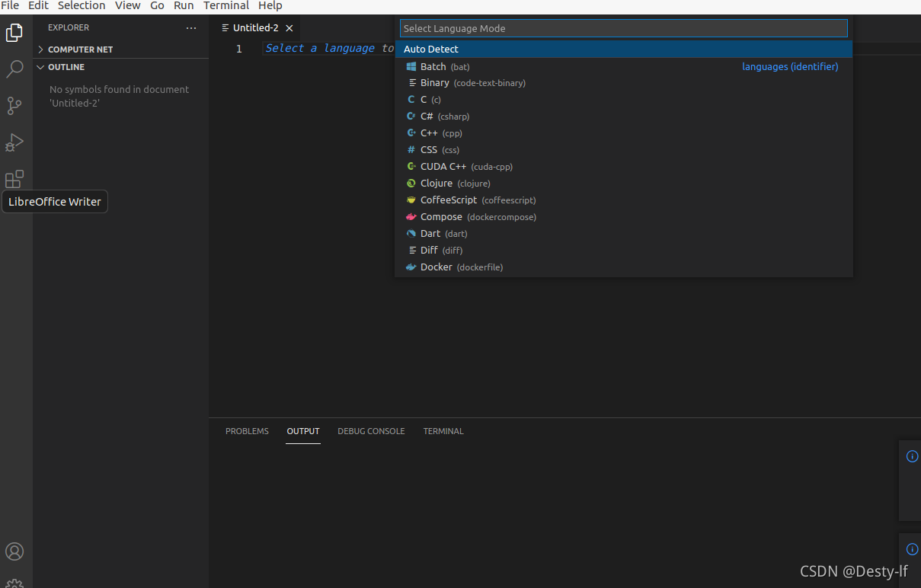This screenshot has height=588, width=921.
Task: Focus the Select Language Mode input
Action: 623,28
